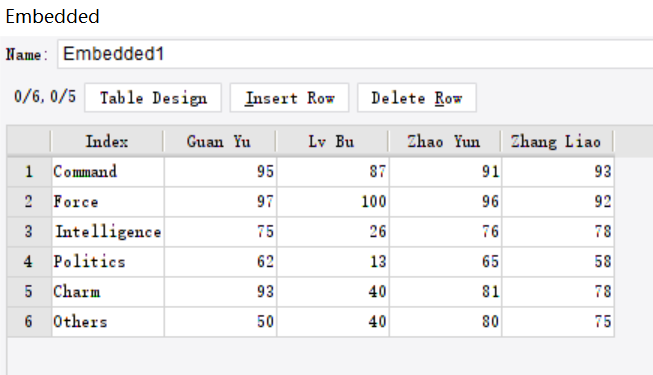Screen dimensions: 653x375
Task: Select Zhang Liao's Others value 75
Action: (558, 322)
